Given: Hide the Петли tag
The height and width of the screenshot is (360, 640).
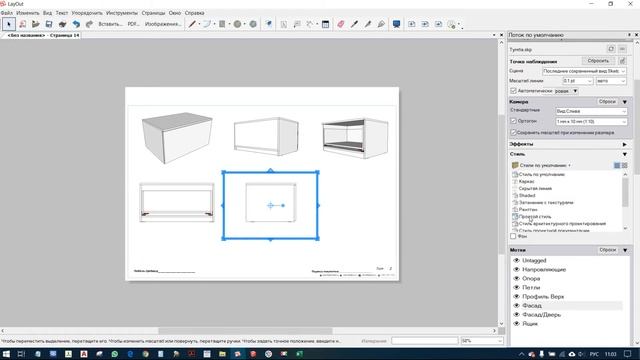Looking at the screenshot, I should pyautogui.click(x=516, y=287).
